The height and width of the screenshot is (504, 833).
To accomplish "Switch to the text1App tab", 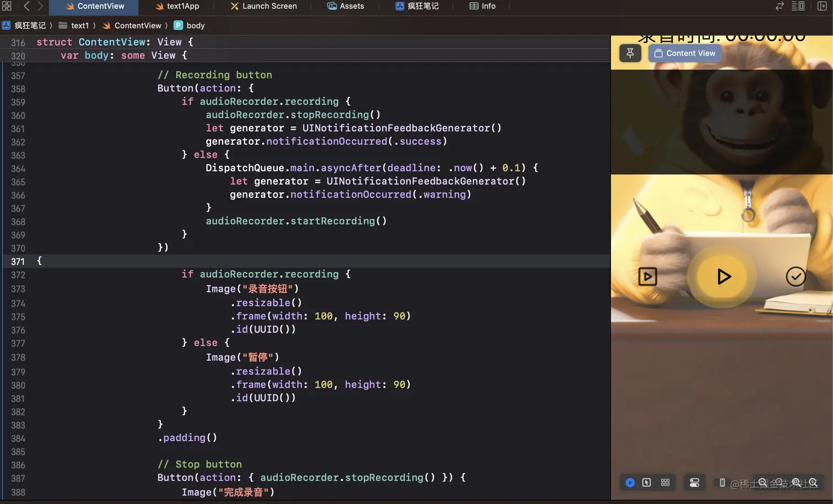I will click(x=177, y=6).
